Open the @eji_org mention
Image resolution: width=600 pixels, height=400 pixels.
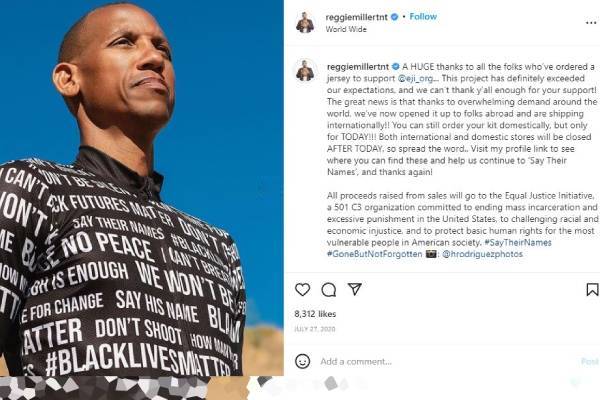pos(416,78)
